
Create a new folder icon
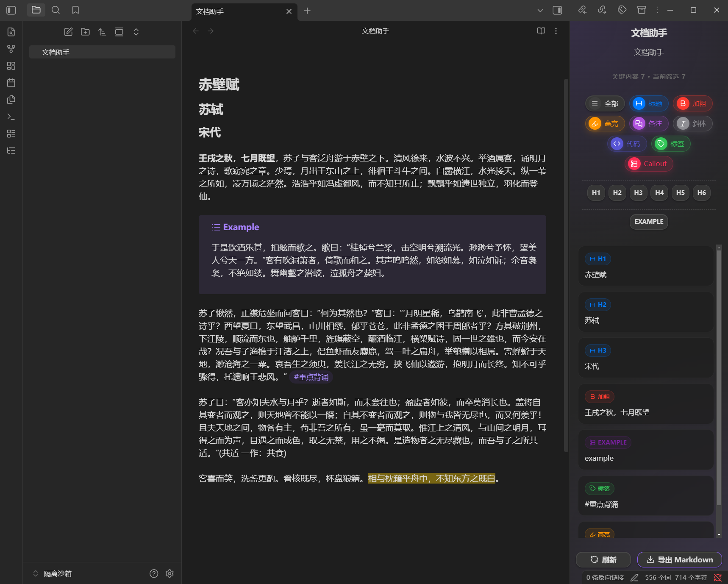pos(85,32)
